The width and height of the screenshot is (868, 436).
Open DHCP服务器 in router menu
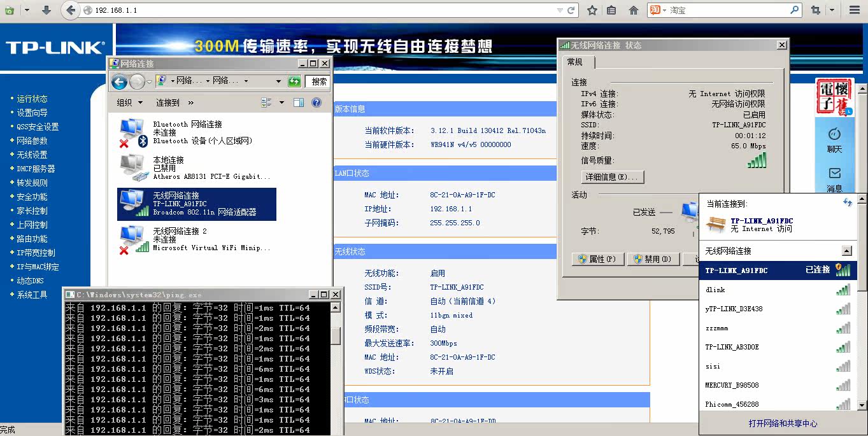click(36, 169)
